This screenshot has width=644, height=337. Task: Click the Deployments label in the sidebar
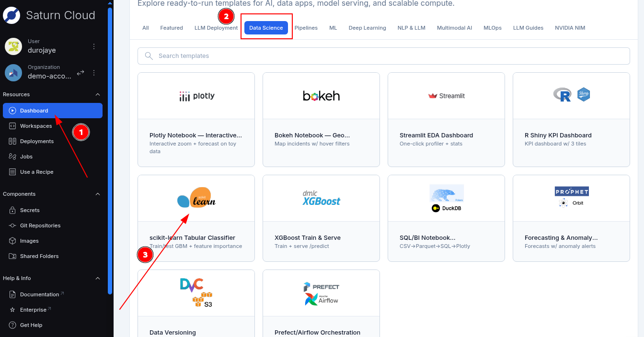[x=37, y=141]
